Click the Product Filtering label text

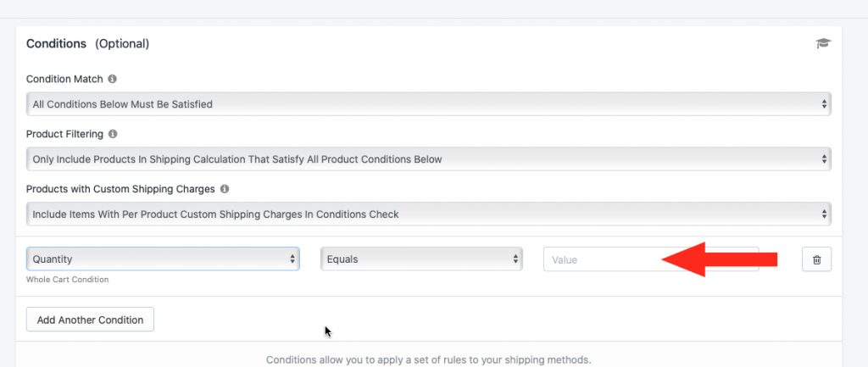pyautogui.click(x=64, y=134)
